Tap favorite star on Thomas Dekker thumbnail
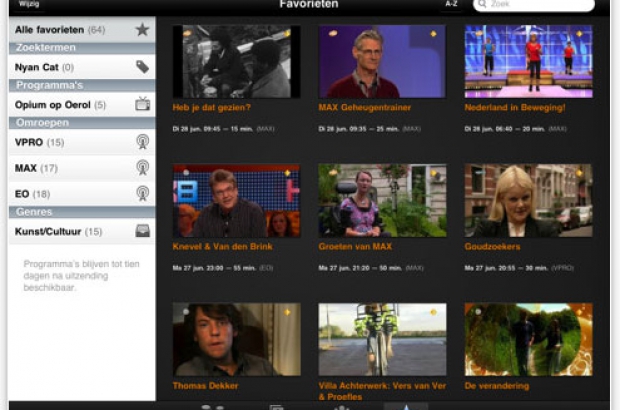This screenshot has width=620, height=410. (287, 312)
